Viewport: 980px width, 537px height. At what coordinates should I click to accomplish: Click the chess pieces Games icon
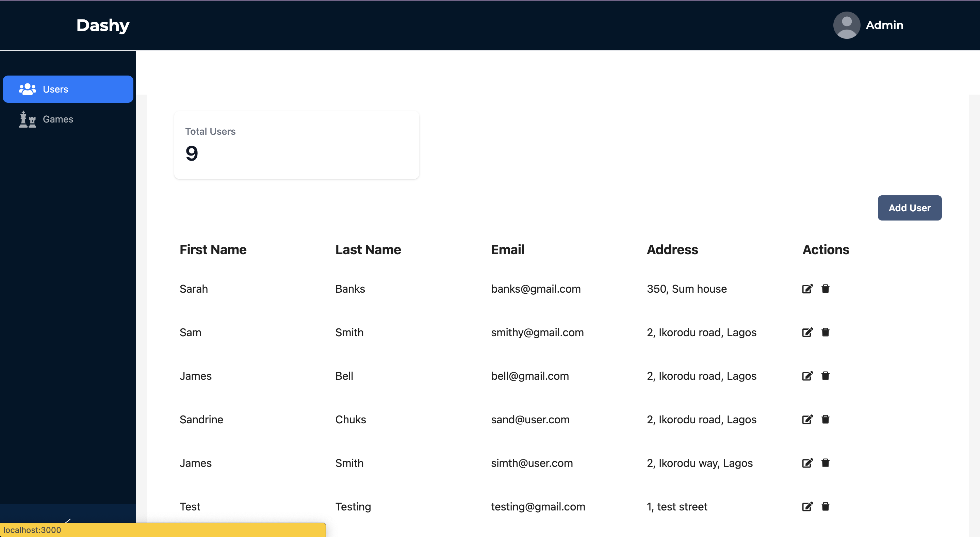(27, 119)
